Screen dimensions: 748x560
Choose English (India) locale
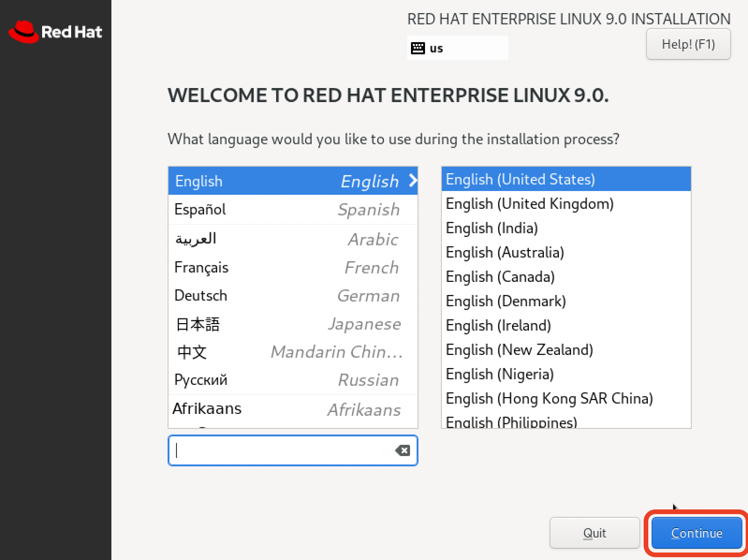566,228
